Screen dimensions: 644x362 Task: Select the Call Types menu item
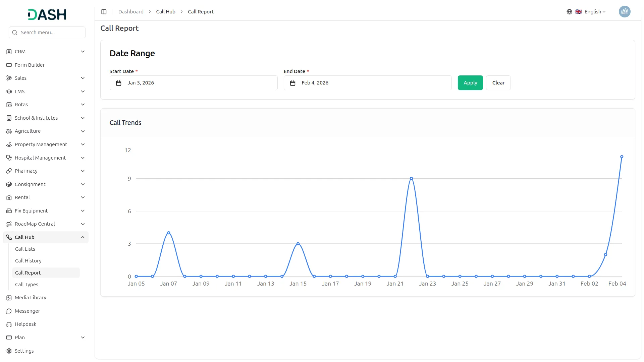[x=26, y=285]
